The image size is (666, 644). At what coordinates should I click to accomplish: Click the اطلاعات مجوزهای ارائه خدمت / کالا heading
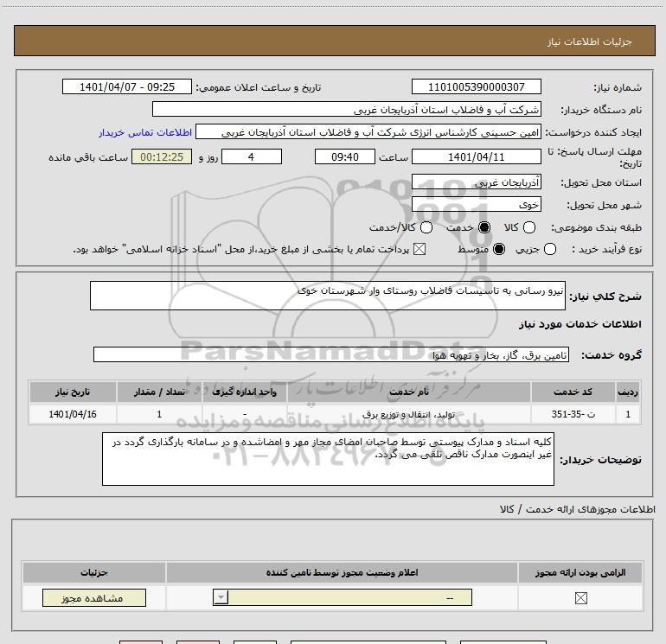click(x=578, y=509)
